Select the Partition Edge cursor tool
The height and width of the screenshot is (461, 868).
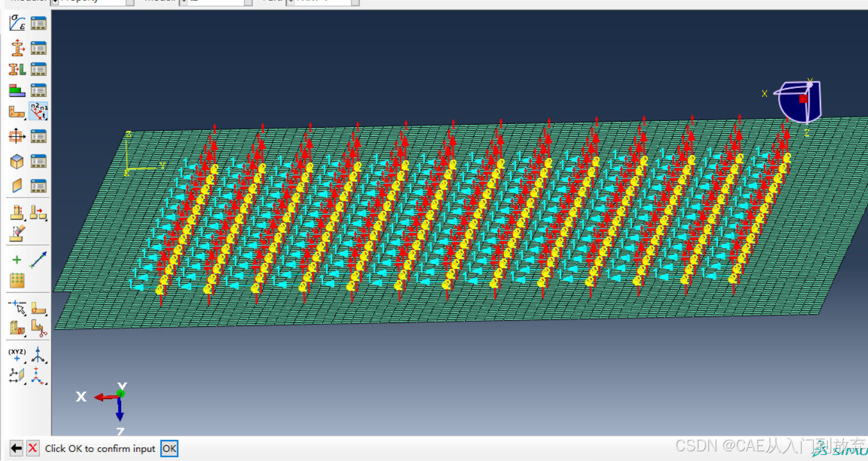point(17,307)
